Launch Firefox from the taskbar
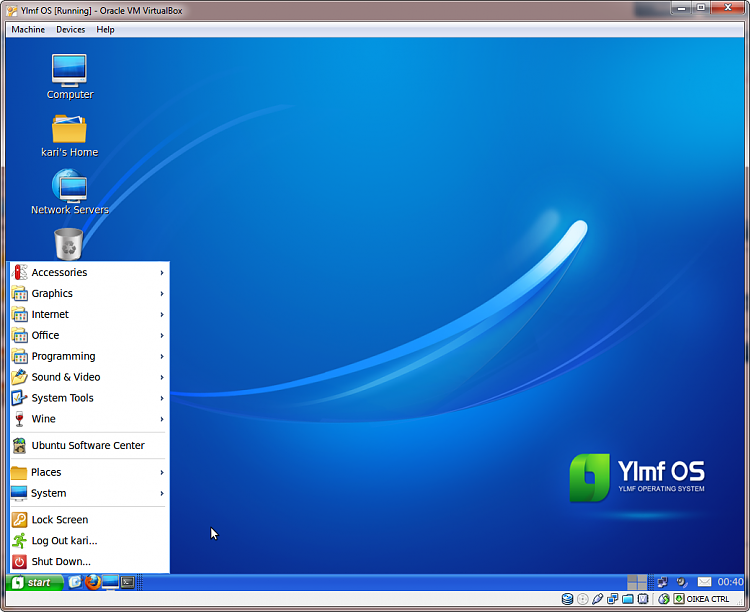This screenshot has width=750, height=612. coord(93,582)
